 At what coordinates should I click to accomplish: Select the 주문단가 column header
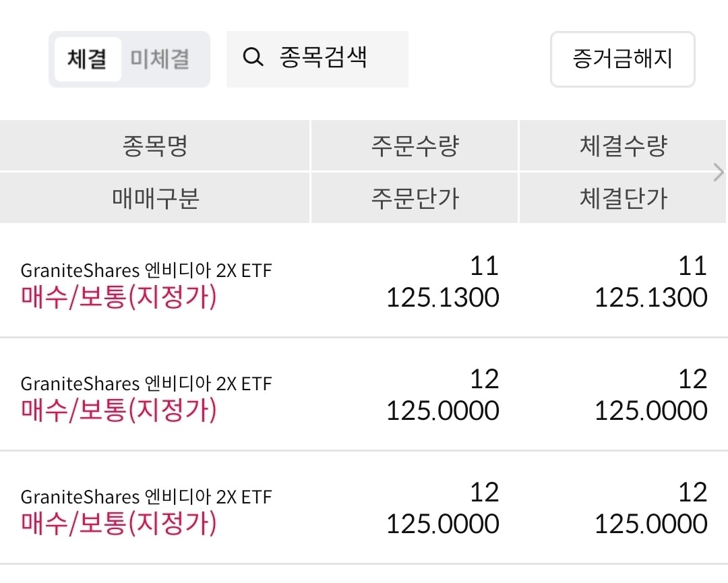[415, 198]
